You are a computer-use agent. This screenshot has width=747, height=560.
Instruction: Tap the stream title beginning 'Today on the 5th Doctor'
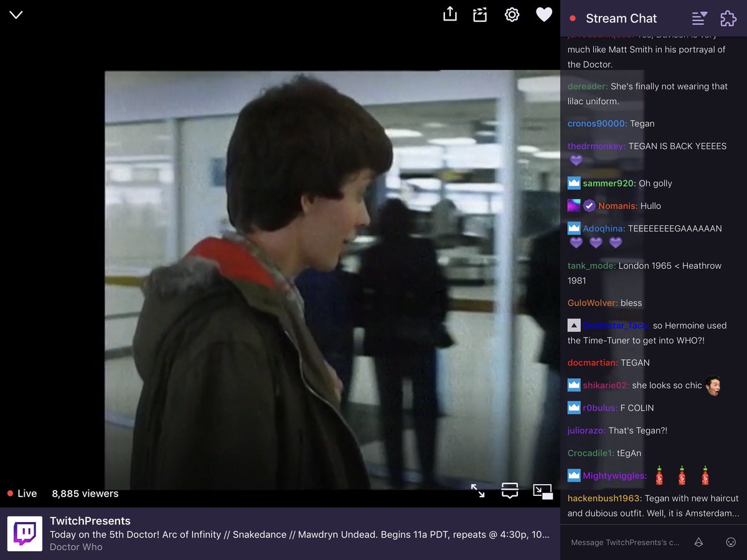click(x=299, y=534)
